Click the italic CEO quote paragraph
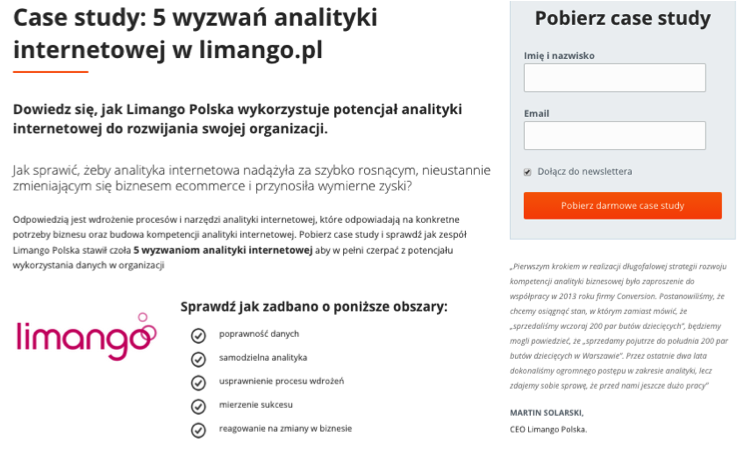744x450 pixels. pos(619,326)
